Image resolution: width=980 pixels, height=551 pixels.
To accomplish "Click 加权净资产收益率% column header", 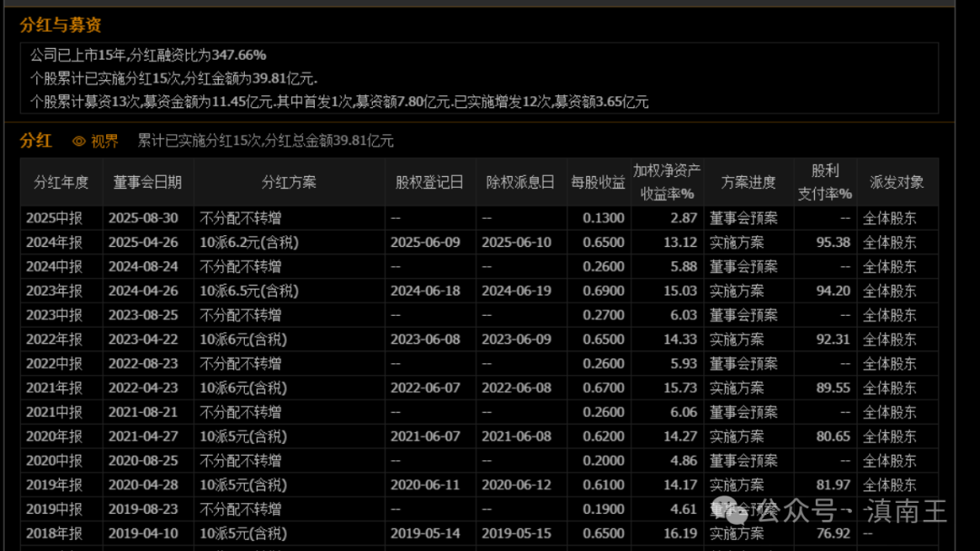I will pyautogui.click(x=667, y=182).
